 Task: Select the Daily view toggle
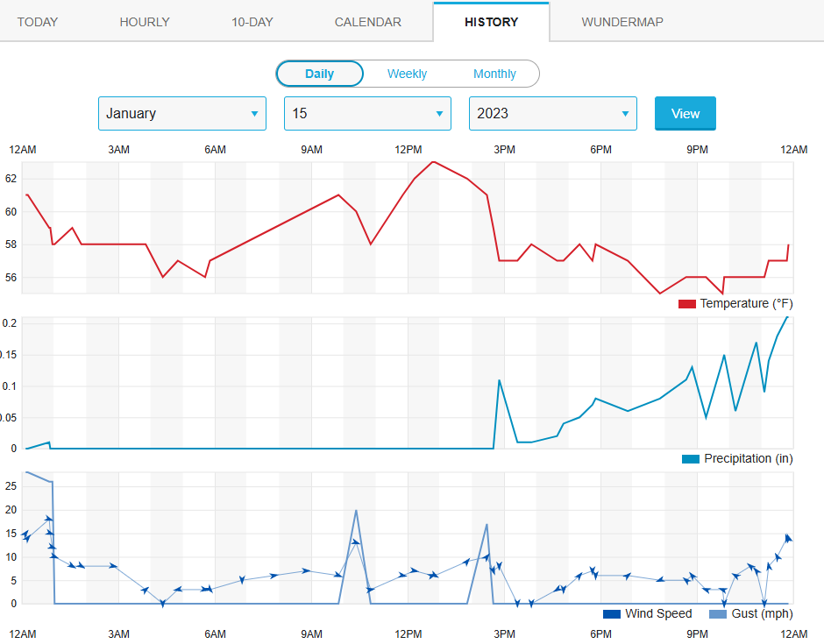319,74
